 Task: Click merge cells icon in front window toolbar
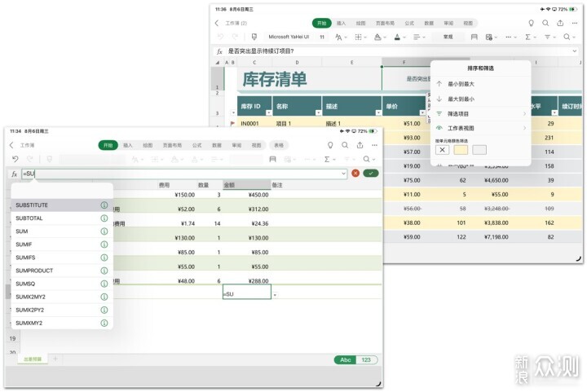point(272,160)
